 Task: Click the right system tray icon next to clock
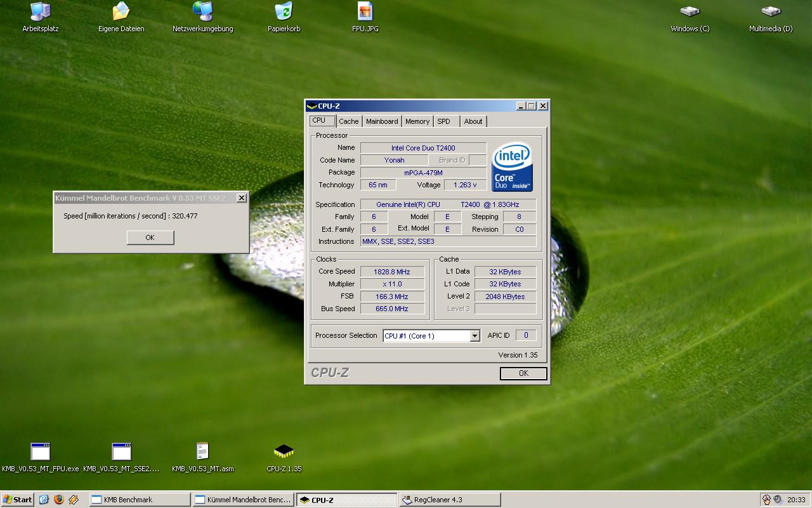[x=777, y=500]
